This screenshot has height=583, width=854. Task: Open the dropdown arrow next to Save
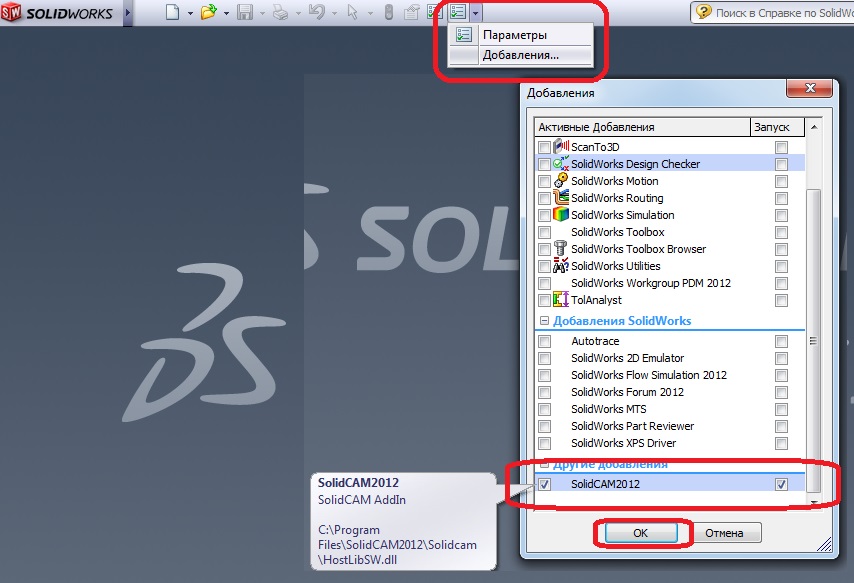(x=262, y=13)
